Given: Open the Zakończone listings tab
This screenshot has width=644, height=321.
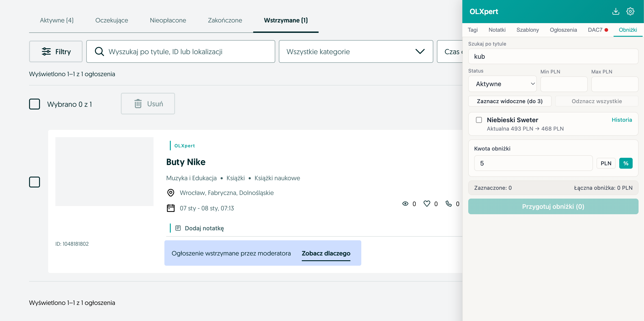Looking at the screenshot, I should (225, 20).
